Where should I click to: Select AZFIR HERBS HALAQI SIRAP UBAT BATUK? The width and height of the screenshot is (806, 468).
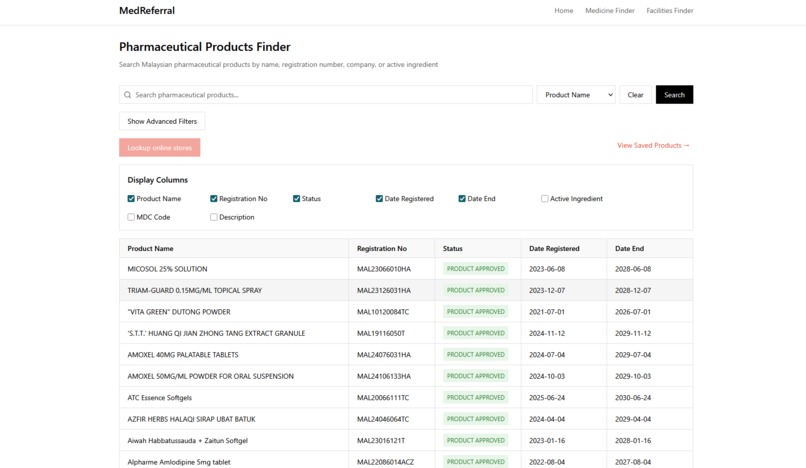406,419
